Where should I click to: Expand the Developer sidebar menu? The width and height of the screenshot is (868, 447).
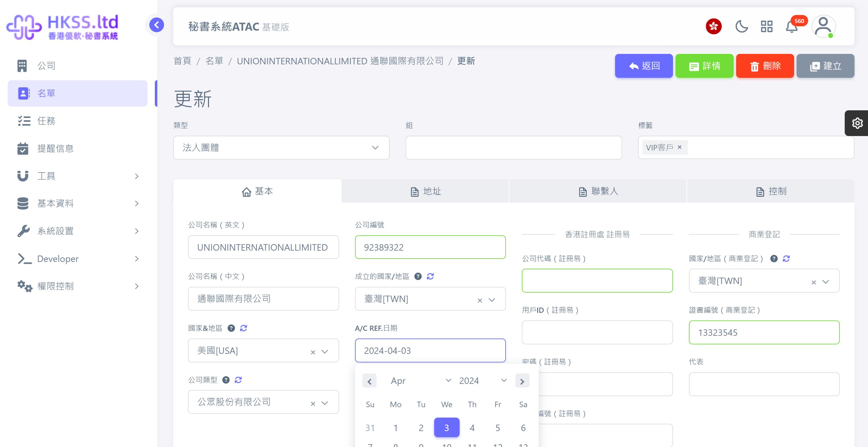[x=78, y=259]
